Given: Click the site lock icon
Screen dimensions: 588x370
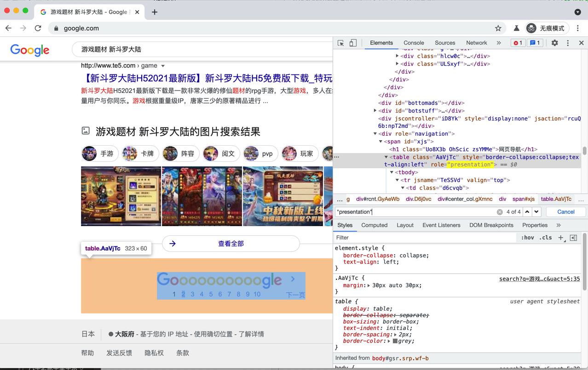Looking at the screenshot, I should [x=56, y=28].
